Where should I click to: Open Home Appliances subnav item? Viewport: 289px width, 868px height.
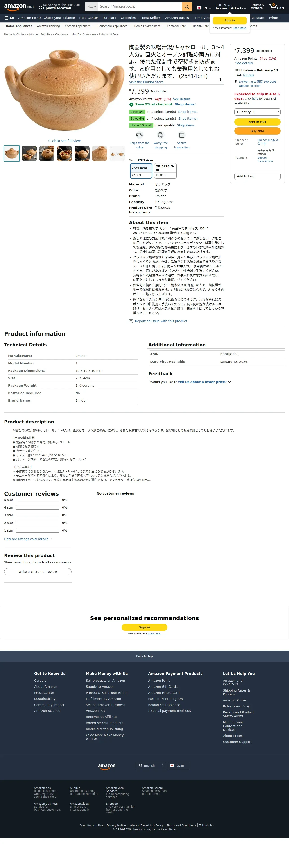[x=19, y=26]
